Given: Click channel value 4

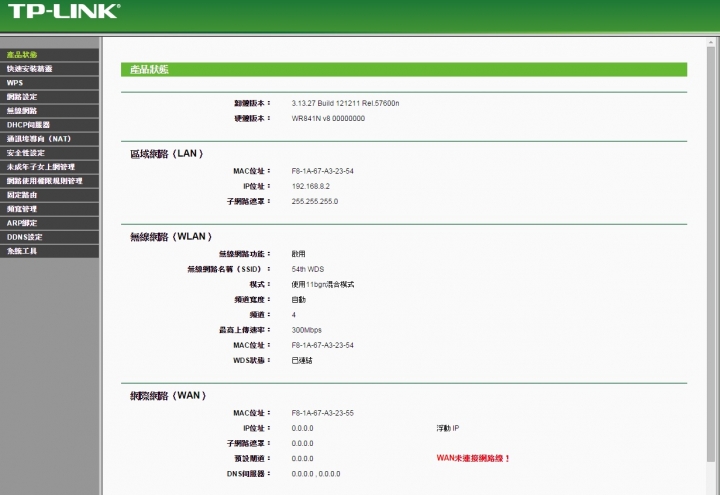Looking at the screenshot, I should click(x=294, y=315).
